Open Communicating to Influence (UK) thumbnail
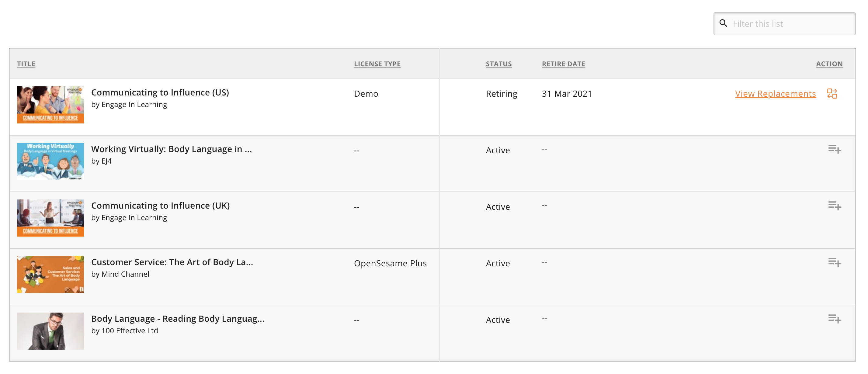This screenshot has width=868, height=374. 50,218
